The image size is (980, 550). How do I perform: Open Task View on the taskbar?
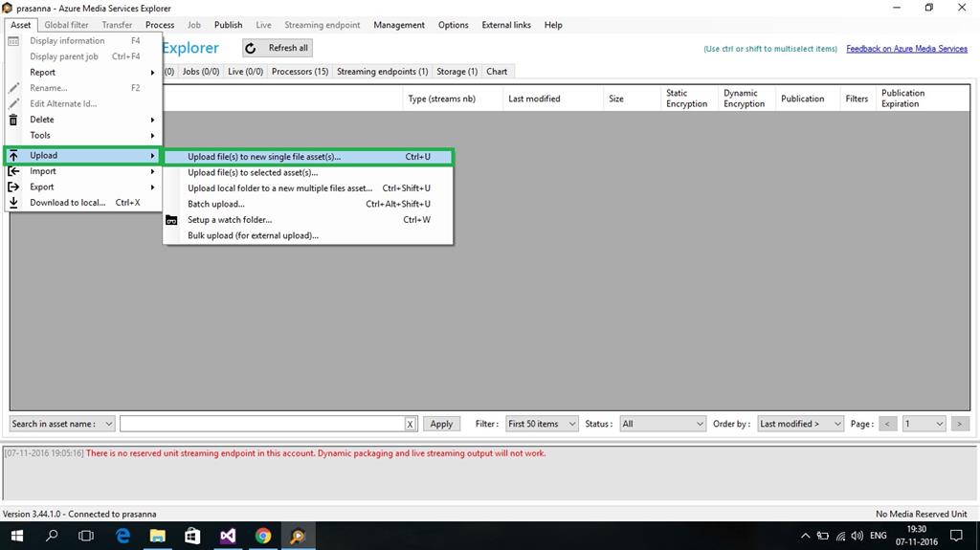click(x=86, y=536)
